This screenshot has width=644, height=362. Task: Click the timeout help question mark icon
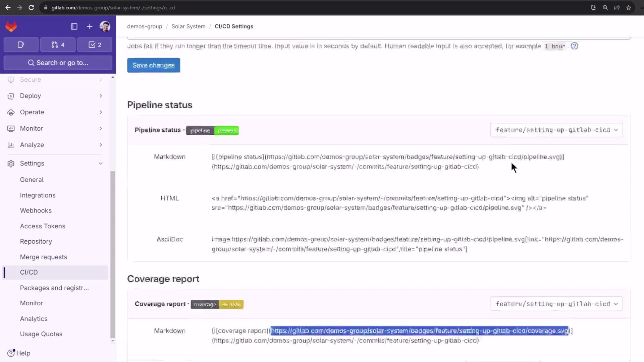pyautogui.click(x=574, y=46)
